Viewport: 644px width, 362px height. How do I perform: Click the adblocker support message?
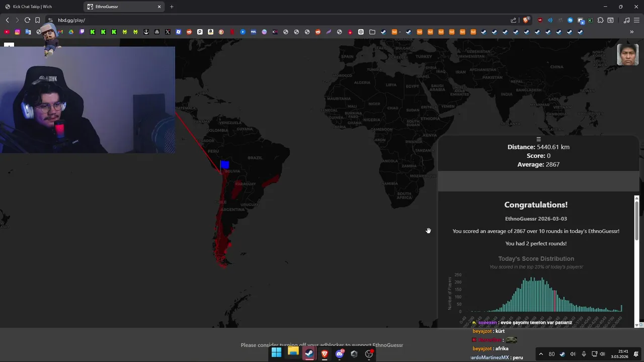coord(322,345)
